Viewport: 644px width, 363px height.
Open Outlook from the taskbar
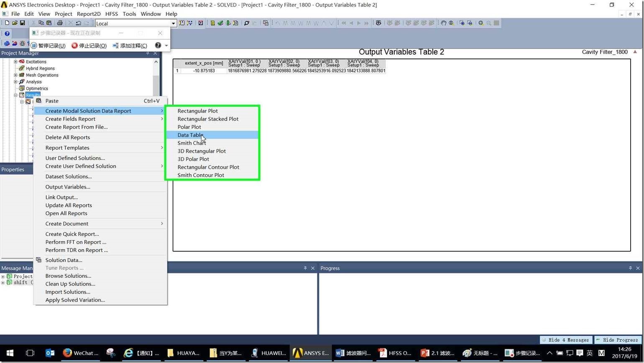[50, 353]
